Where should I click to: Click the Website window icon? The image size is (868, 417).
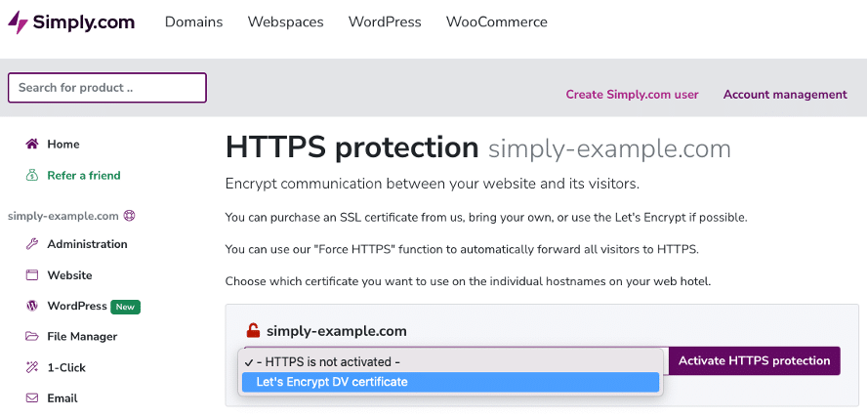click(x=32, y=275)
